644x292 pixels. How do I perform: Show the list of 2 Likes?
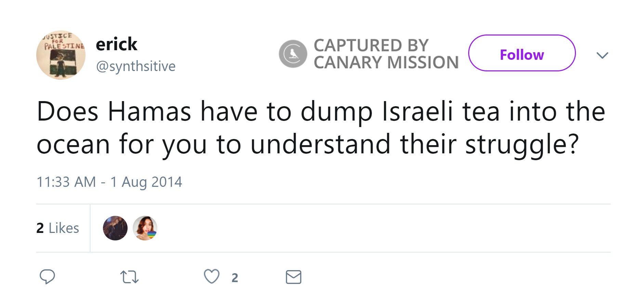[x=57, y=228]
